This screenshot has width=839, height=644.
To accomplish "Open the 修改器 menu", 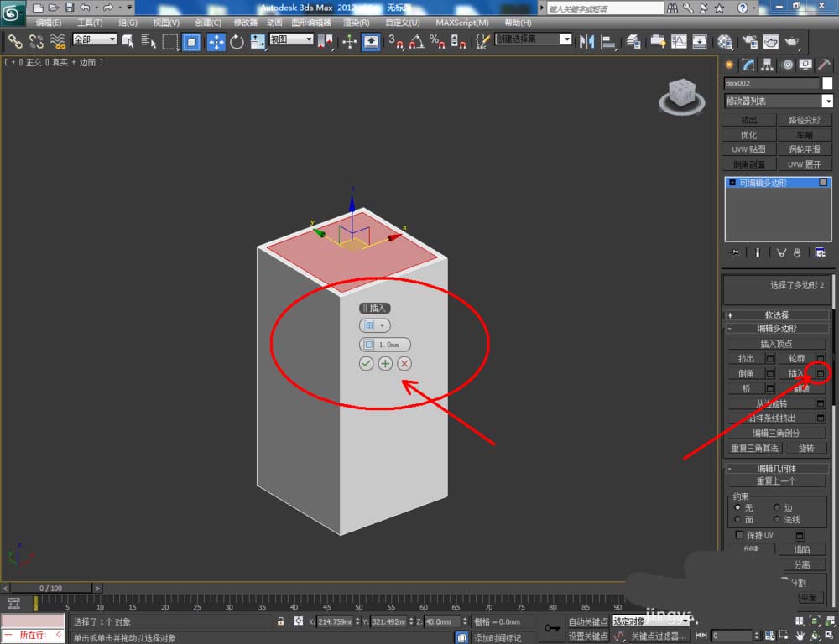I will pyautogui.click(x=246, y=23).
